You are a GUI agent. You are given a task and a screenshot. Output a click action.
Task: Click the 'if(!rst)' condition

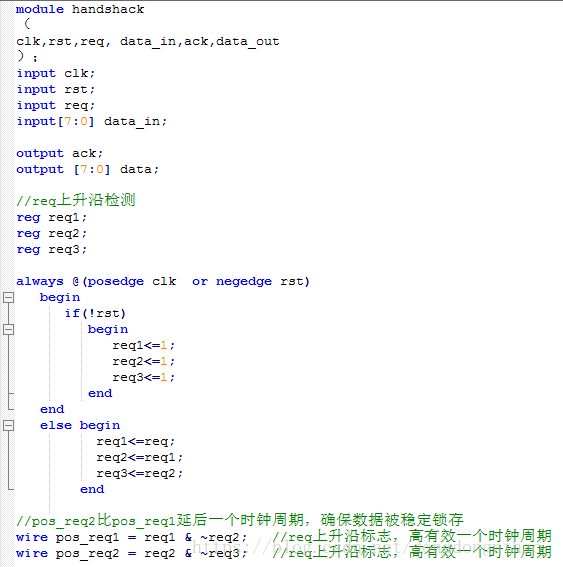(95, 313)
